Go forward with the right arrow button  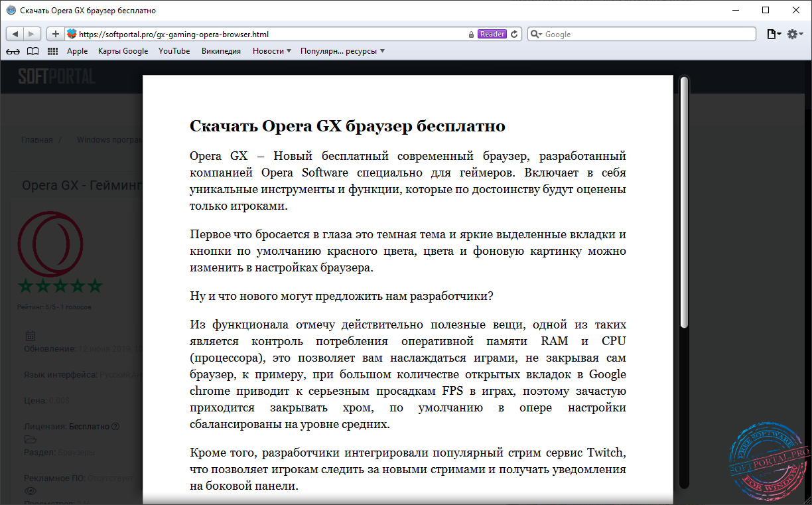click(33, 34)
